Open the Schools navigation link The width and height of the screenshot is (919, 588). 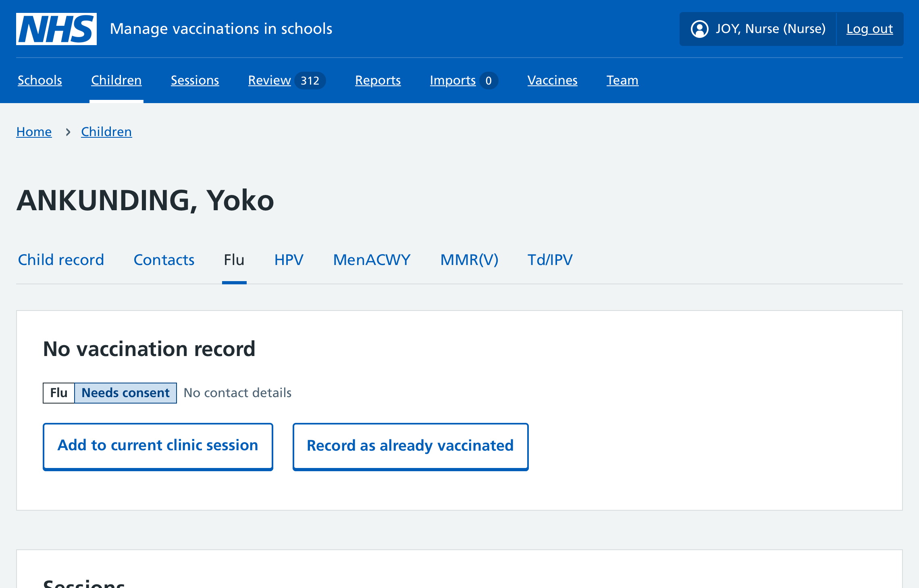(40, 80)
